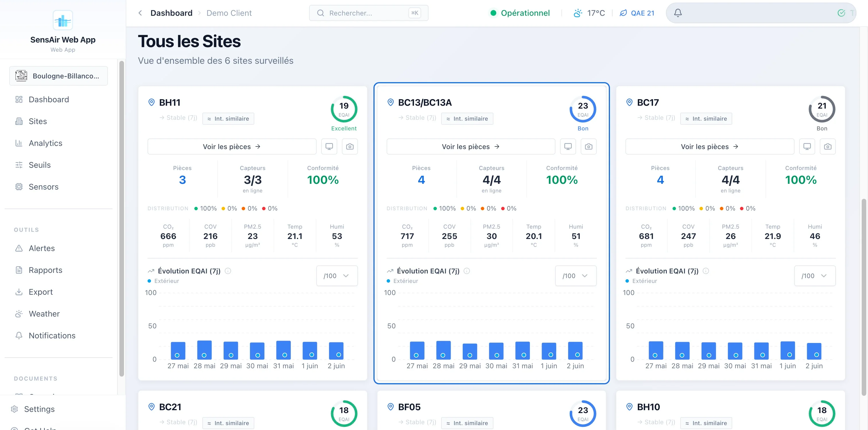The height and width of the screenshot is (430, 868).
Task: Open Analytics in the sidebar
Action: [x=59, y=143]
